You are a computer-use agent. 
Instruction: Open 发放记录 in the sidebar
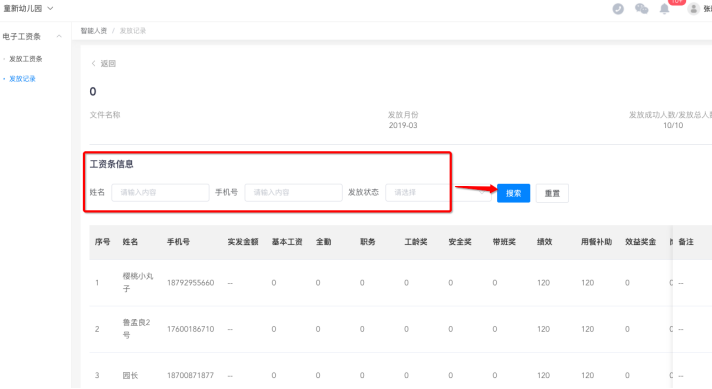tap(22, 79)
